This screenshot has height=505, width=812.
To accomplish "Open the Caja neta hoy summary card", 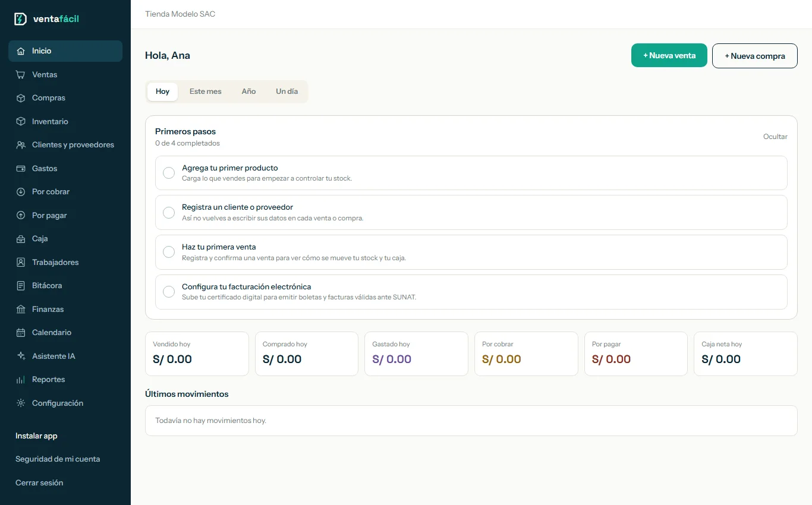I will coord(745,353).
